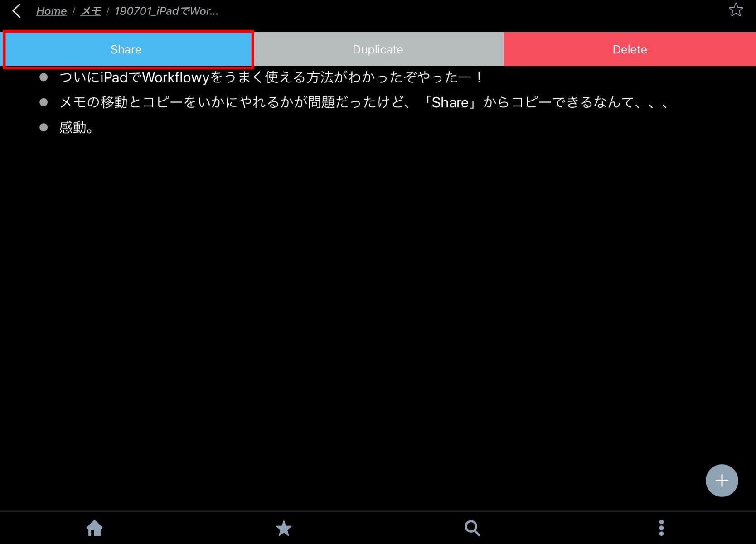Open the starred items from bottom bar
The height and width of the screenshot is (544, 756).
[x=283, y=528]
